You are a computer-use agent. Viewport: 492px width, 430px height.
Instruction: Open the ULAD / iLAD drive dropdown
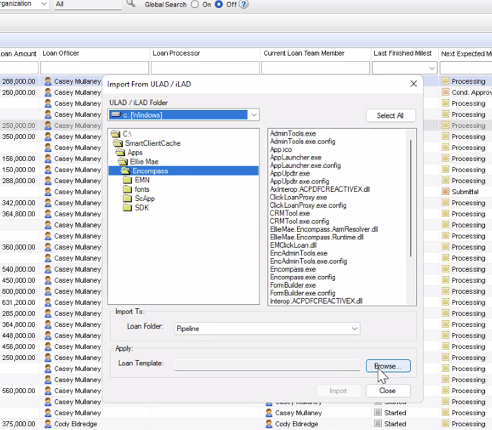coord(254,115)
